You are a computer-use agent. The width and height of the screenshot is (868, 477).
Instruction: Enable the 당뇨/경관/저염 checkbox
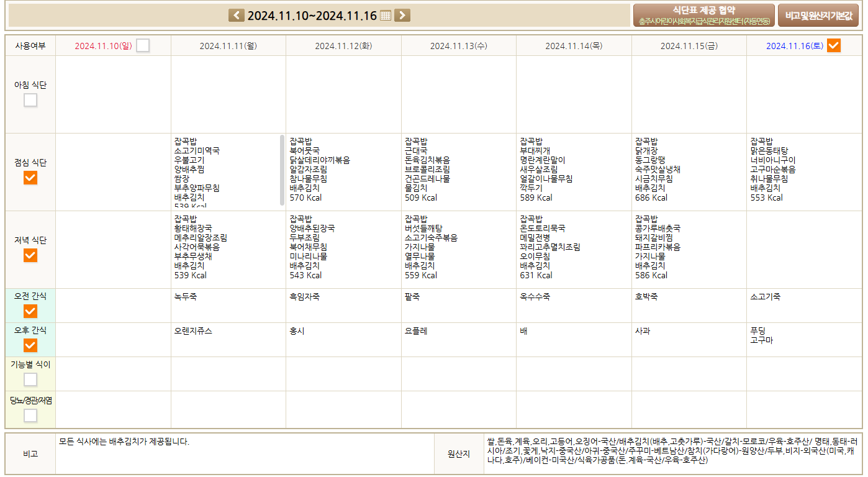coord(30,416)
